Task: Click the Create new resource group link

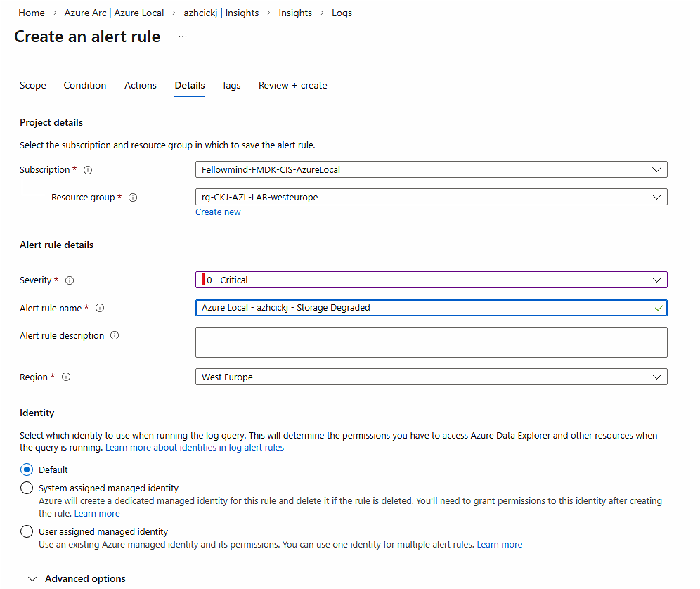Action: (218, 212)
